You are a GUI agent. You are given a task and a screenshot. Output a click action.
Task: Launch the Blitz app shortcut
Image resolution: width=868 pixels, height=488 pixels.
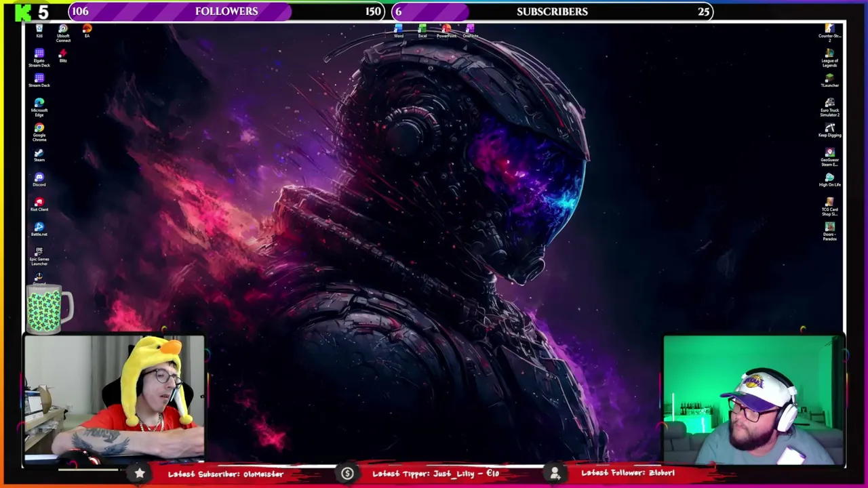click(x=63, y=56)
